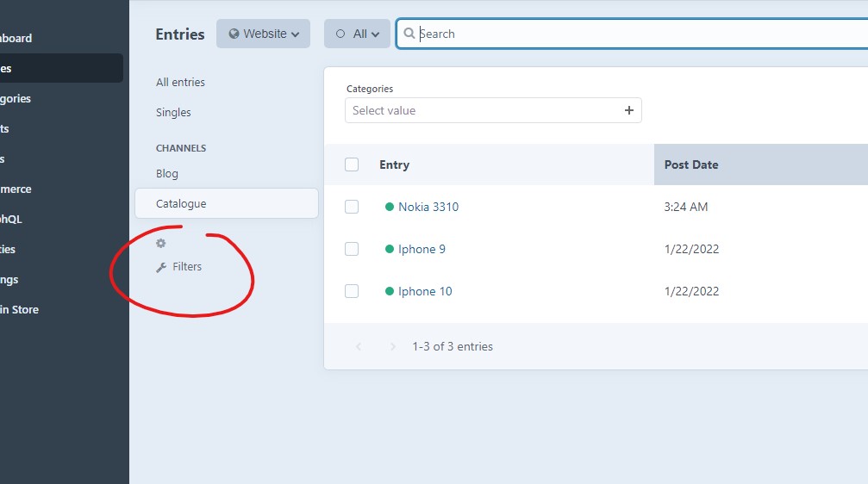Click green status dot for Nokia 3310
The height and width of the screenshot is (484, 868).
(x=389, y=207)
